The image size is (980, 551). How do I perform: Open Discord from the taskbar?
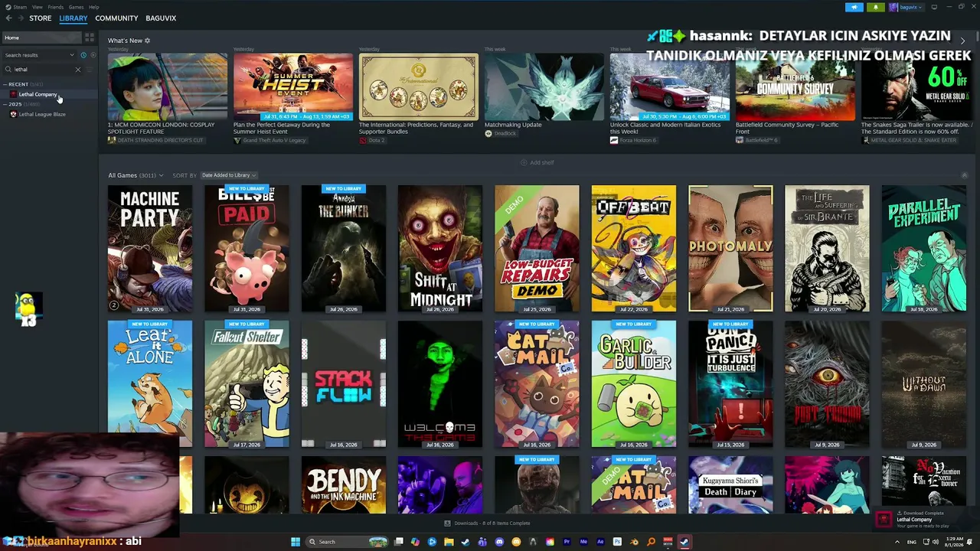499,542
